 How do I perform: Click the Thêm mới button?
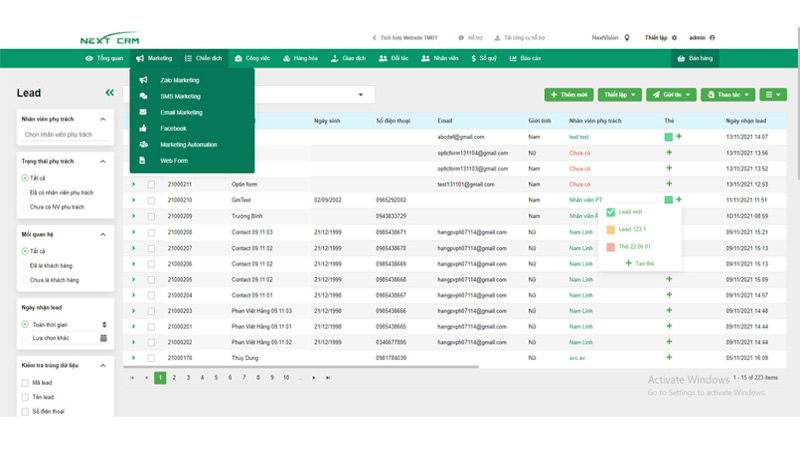568,94
